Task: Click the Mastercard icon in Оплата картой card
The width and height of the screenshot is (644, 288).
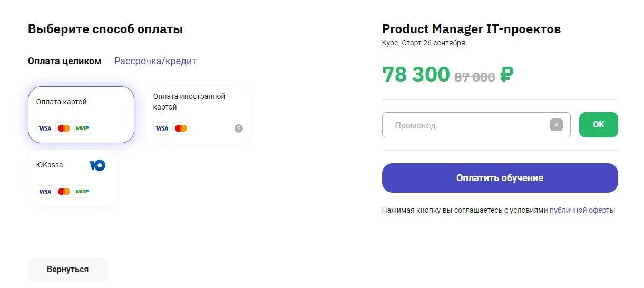Action: tap(64, 128)
